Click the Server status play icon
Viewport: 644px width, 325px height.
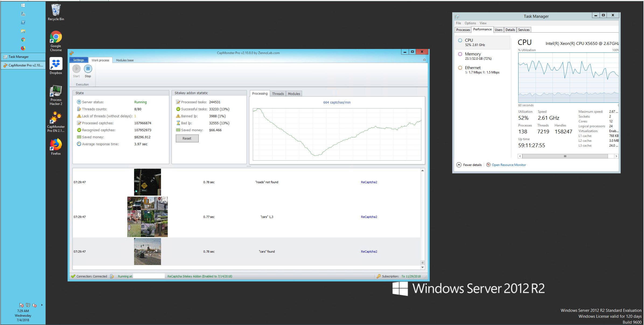point(79,102)
